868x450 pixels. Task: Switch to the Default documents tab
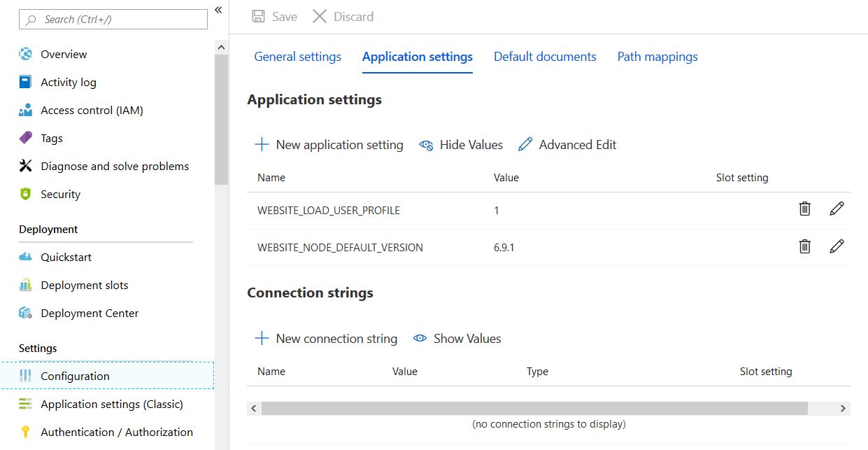[x=545, y=56]
